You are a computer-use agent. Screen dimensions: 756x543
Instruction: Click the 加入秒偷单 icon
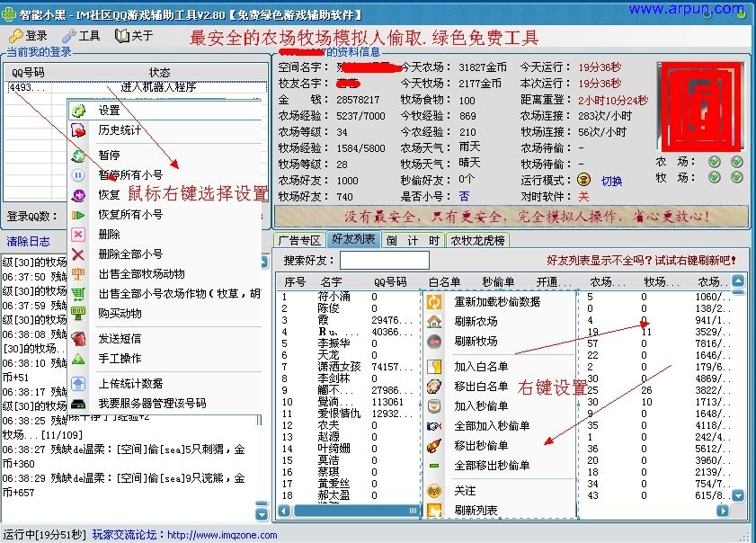pos(434,406)
